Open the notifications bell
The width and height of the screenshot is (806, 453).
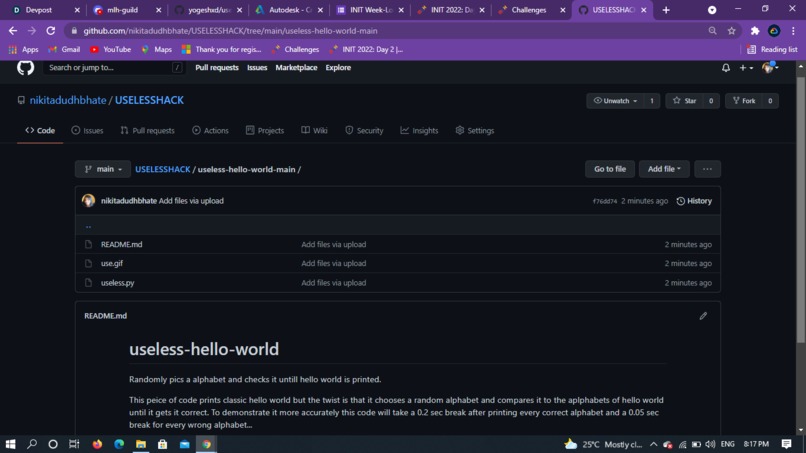tap(726, 68)
